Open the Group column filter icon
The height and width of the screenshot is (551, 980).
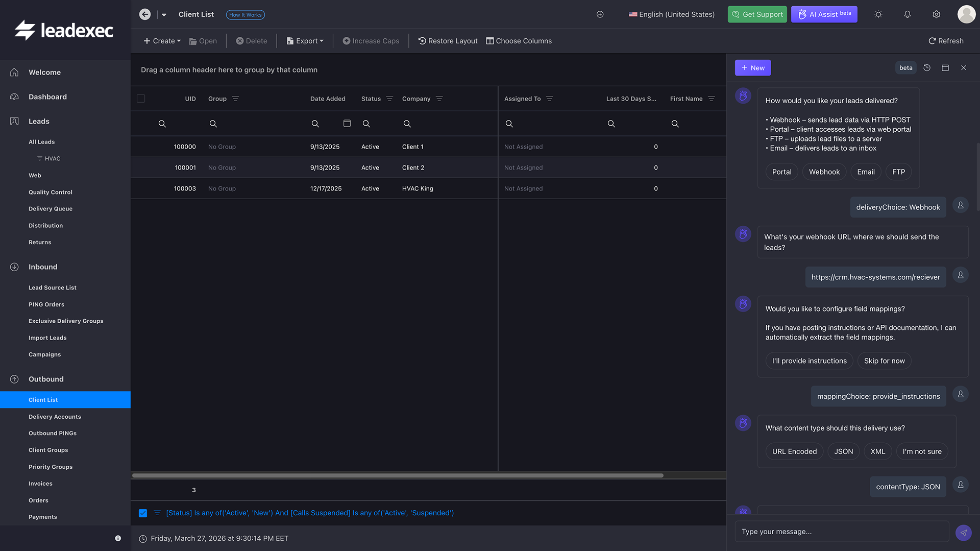(x=235, y=99)
